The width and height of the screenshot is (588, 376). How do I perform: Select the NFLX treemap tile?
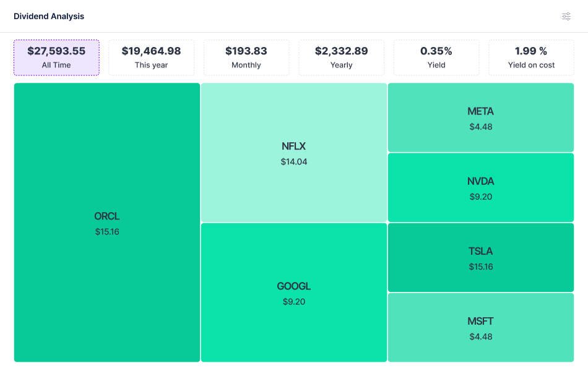[294, 153]
